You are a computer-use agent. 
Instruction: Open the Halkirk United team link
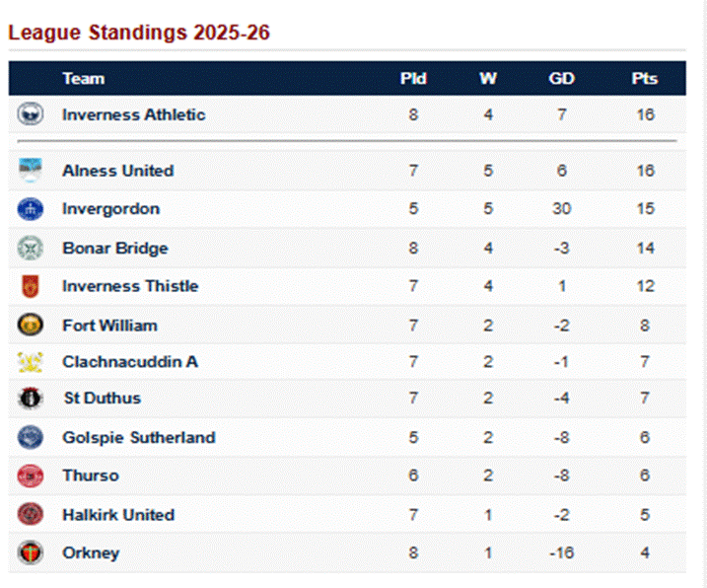pos(117,514)
